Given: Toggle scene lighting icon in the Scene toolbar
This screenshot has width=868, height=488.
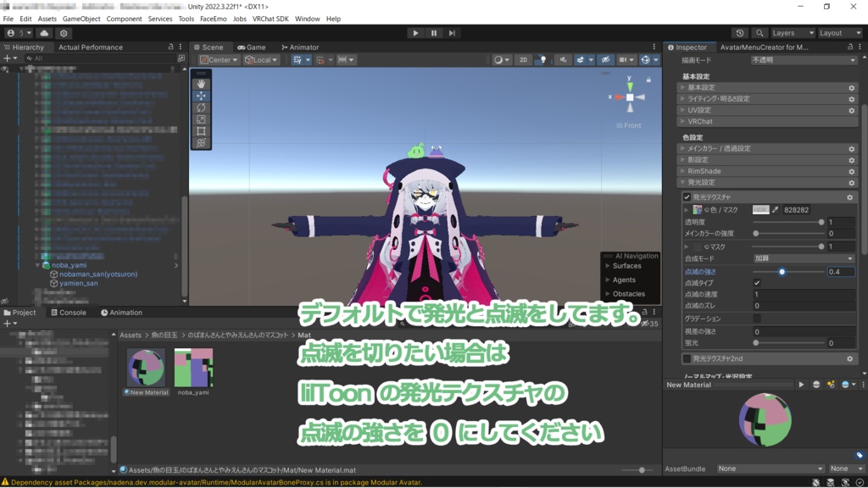Looking at the screenshot, I should [542, 59].
